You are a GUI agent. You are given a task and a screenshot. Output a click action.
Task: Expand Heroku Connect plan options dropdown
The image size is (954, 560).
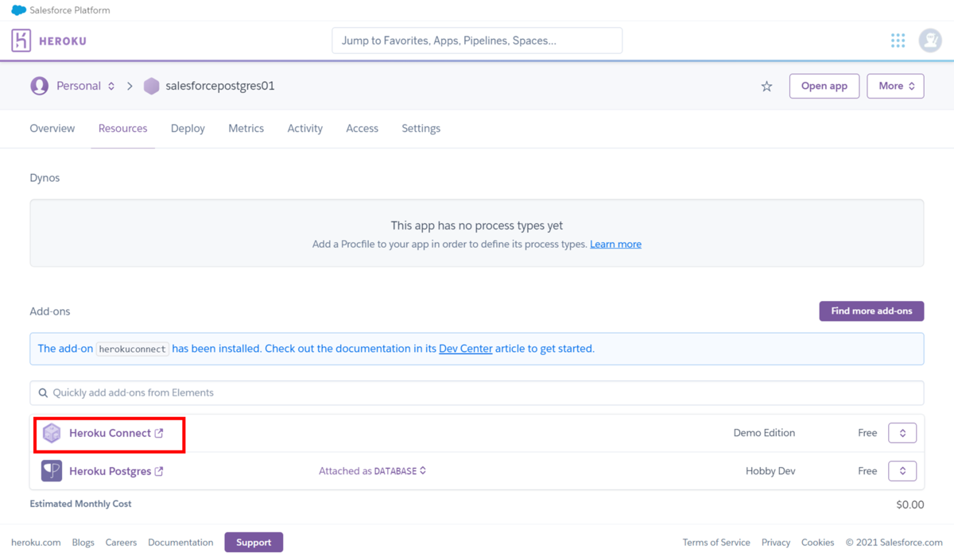(x=902, y=433)
